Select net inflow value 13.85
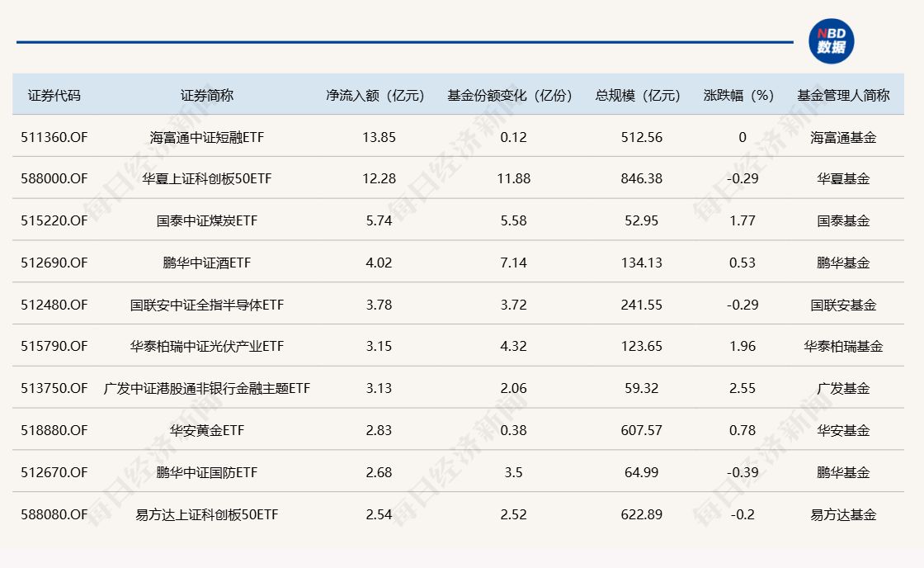 (379, 137)
